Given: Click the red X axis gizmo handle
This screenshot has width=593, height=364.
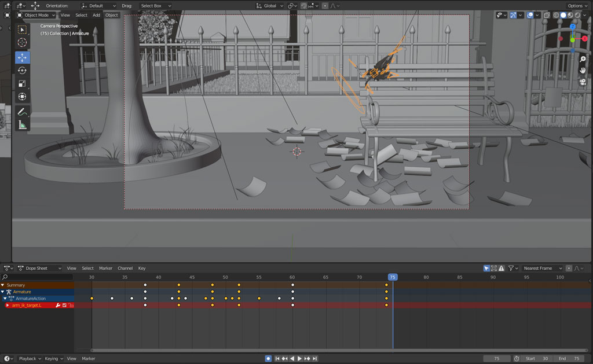Looking at the screenshot, I should pos(585,39).
